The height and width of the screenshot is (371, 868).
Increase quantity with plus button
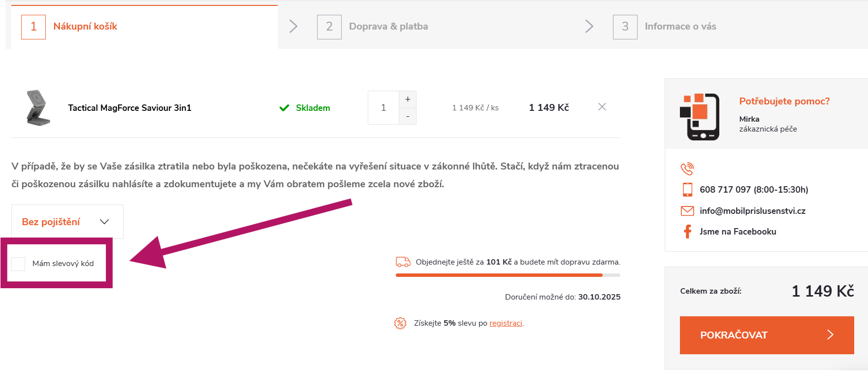coord(407,99)
